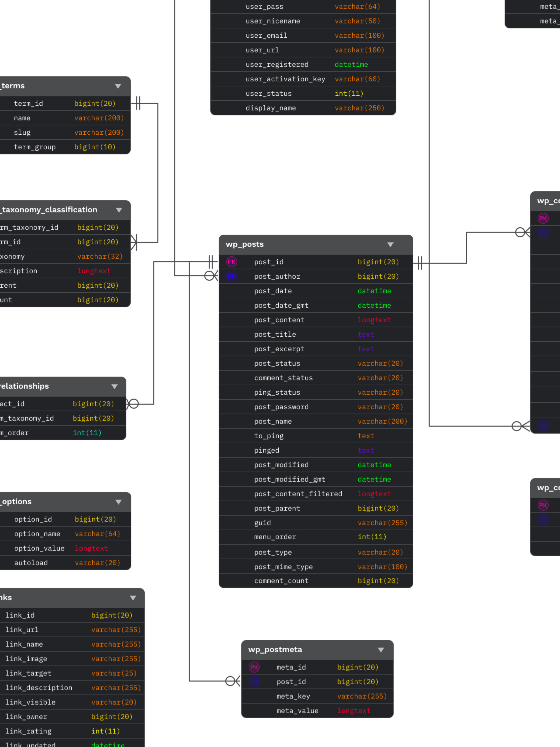560x747 pixels.
Task: Collapse the wp_posts table with its arrow
Action: click(x=390, y=244)
